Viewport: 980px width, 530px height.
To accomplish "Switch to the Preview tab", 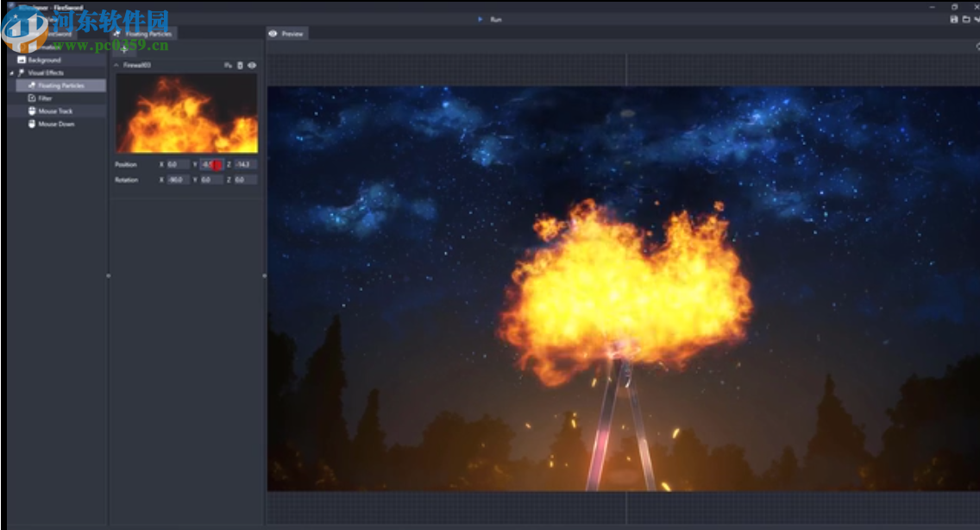I will pos(287,34).
